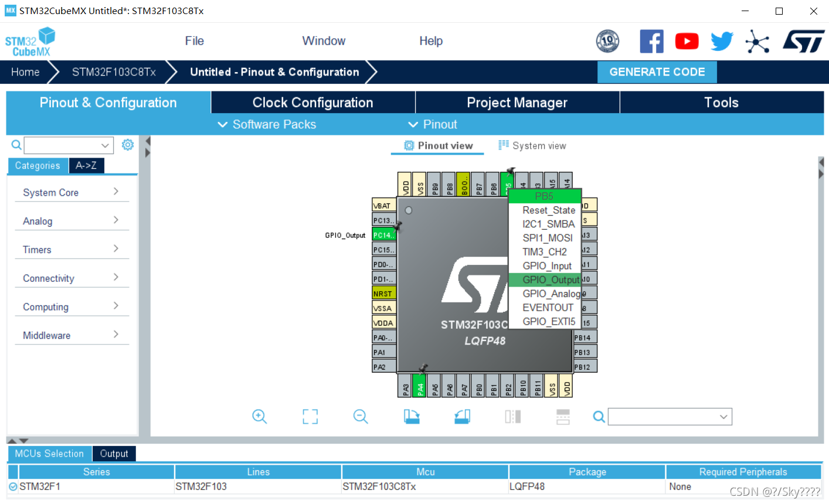Open the Help menu
Image resolution: width=829 pixels, height=504 pixels.
431,41
